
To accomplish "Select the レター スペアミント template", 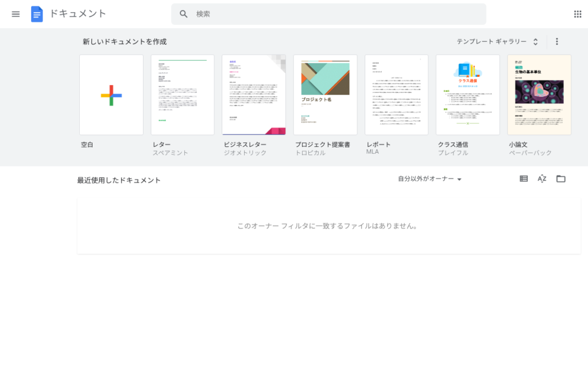I will click(x=183, y=95).
